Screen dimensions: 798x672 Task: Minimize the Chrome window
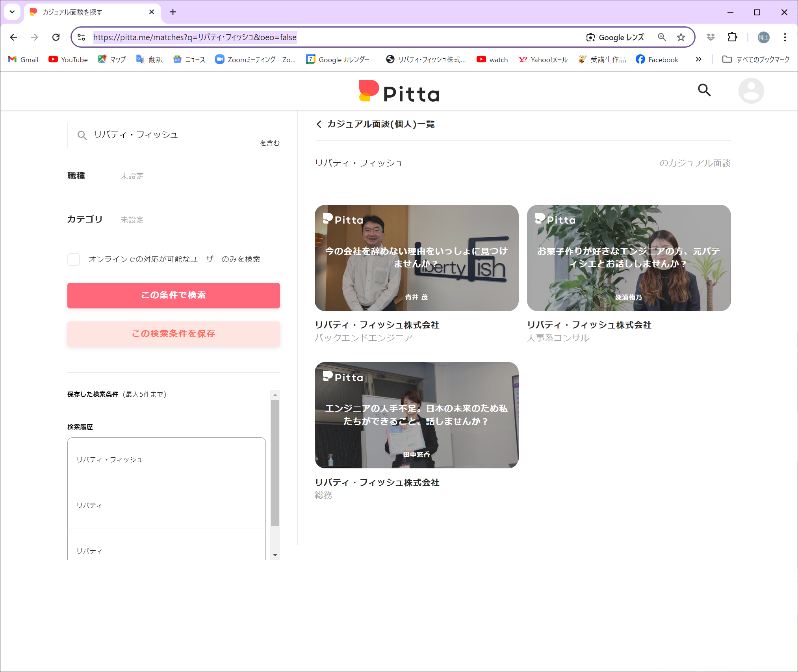pyautogui.click(x=730, y=12)
